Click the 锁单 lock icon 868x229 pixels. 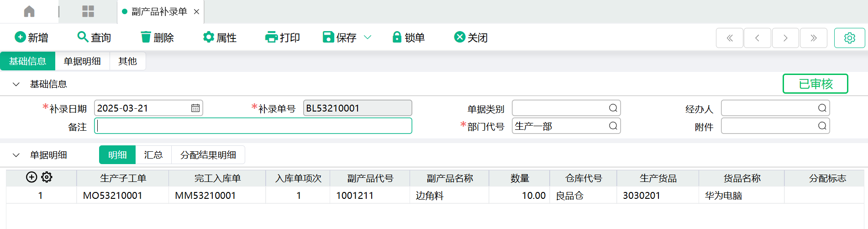tap(397, 37)
